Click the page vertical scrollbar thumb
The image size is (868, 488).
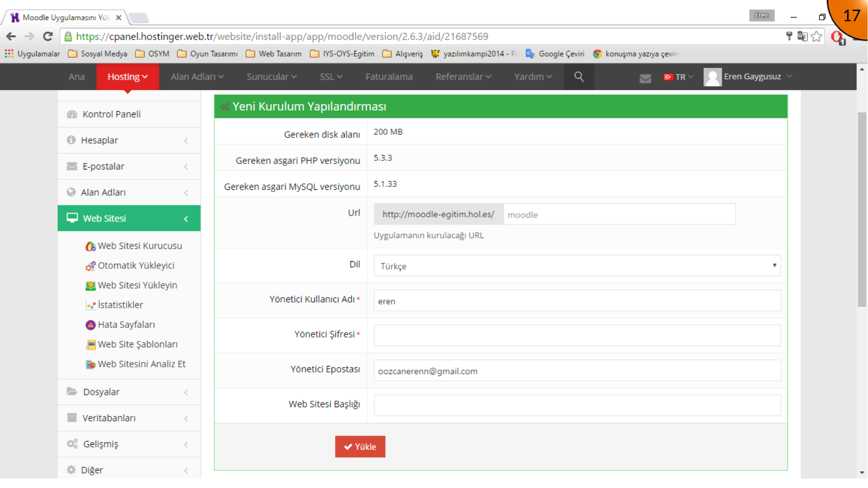click(862, 210)
